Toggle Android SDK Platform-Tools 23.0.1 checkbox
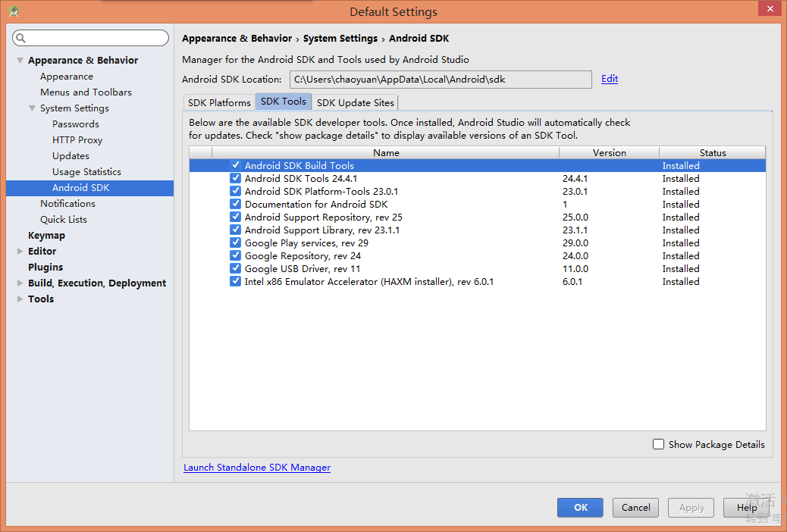Viewport: 787px width, 532px height. point(235,191)
